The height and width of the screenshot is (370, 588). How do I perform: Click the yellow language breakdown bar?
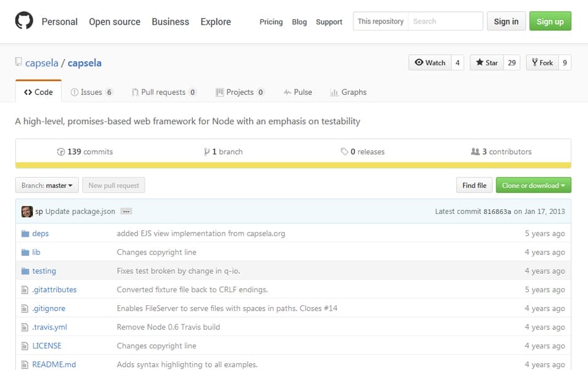click(293, 165)
